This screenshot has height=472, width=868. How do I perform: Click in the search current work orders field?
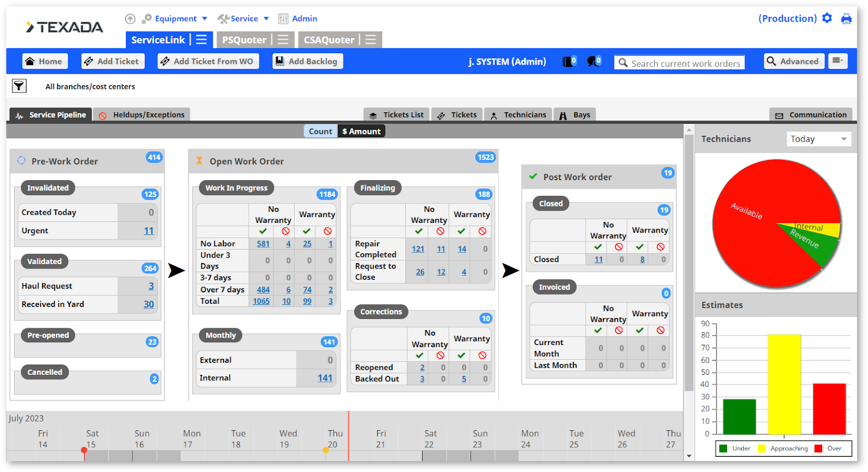click(680, 63)
